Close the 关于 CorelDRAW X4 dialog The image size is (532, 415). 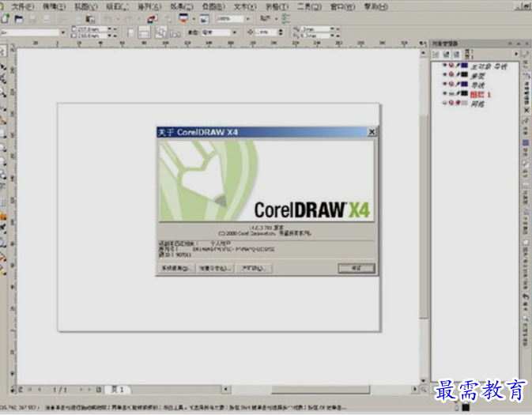pos(372,132)
